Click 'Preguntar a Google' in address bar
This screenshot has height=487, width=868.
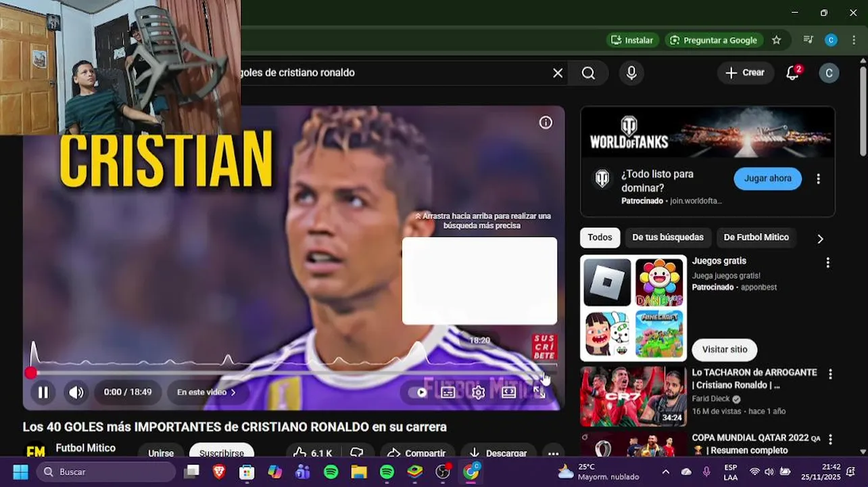click(713, 40)
